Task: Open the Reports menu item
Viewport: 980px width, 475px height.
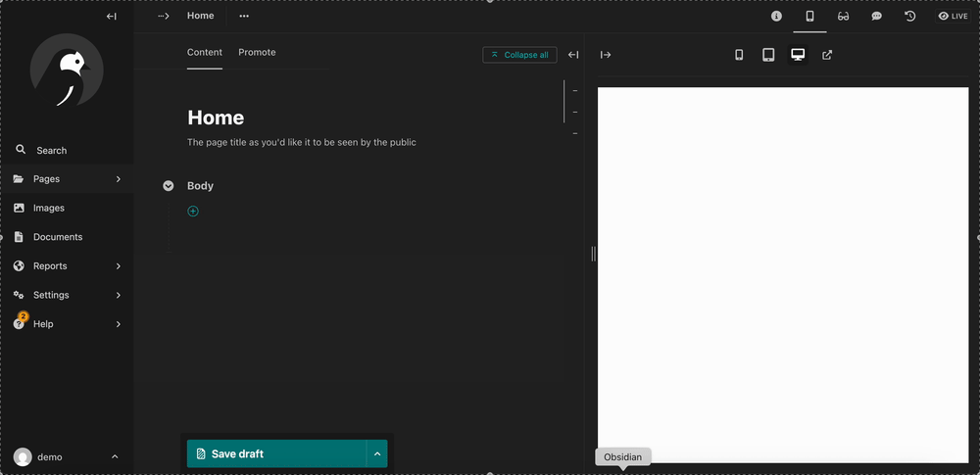Action: pyautogui.click(x=67, y=265)
